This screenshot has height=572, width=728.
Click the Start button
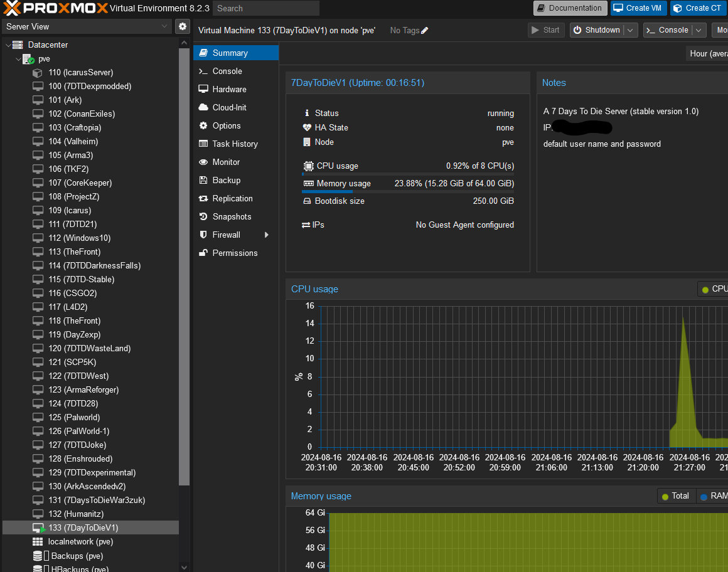[546, 30]
